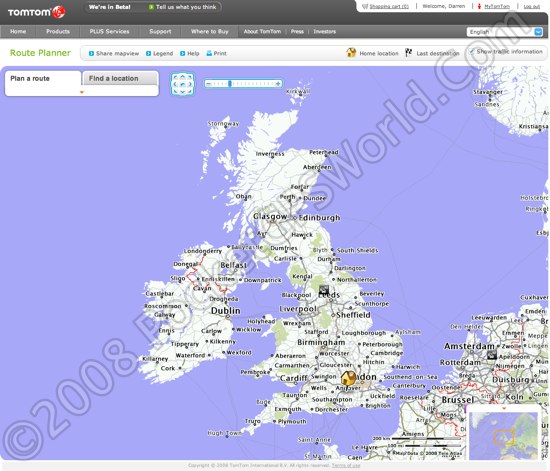
Task: Click the Log out link
Action: pyautogui.click(x=532, y=6)
